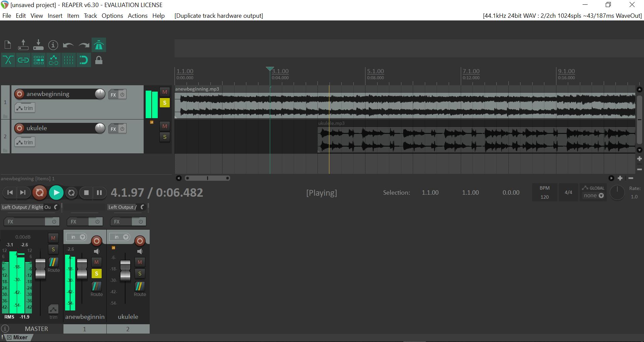Toggle auto-crossfade in the toolbar
The image size is (644, 342).
8,60
